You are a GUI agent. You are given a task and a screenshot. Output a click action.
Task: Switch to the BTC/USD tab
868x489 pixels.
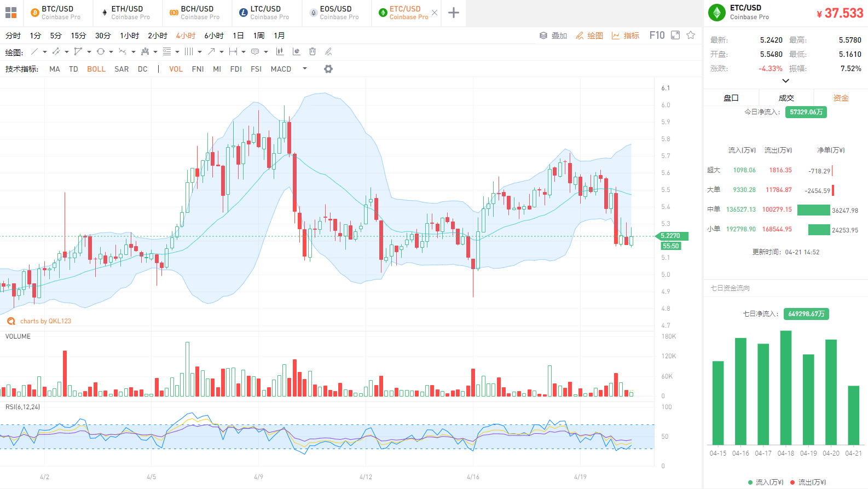pyautogui.click(x=58, y=13)
